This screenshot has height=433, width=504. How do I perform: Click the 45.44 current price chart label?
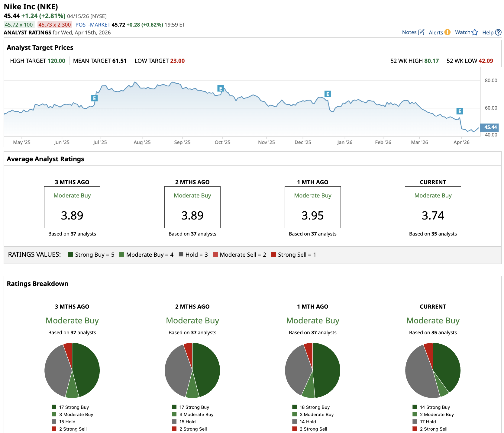point(490,127)
